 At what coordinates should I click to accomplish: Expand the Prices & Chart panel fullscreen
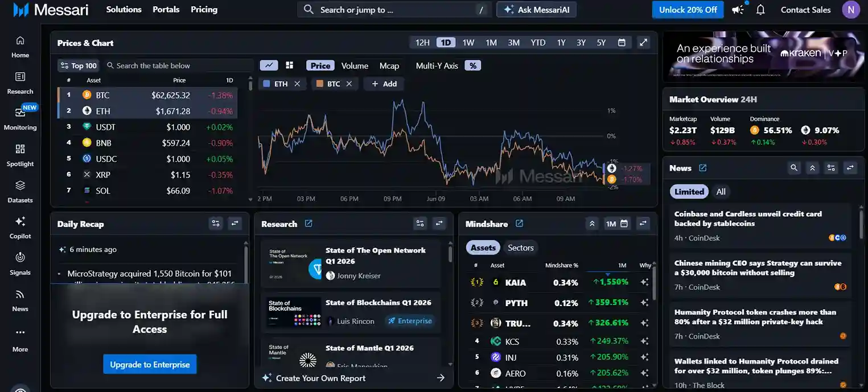643,43
